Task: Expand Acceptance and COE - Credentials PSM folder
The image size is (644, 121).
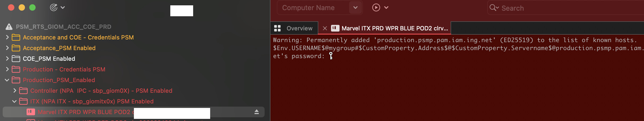Action: 7,37
